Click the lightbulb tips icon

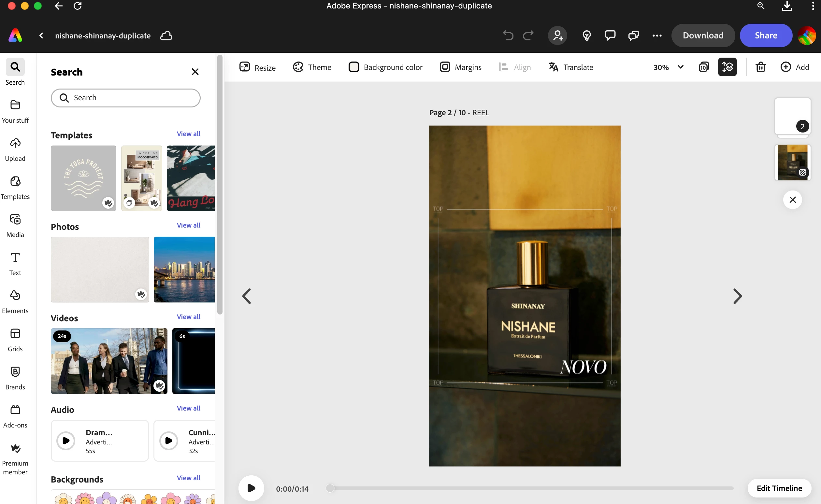[586, 35]
